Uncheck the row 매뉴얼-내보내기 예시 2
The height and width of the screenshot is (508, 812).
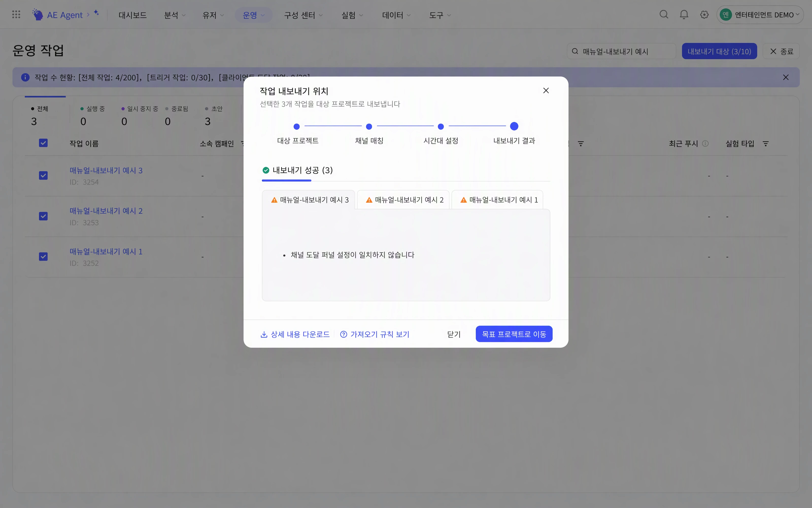click(x=43, y=216)
